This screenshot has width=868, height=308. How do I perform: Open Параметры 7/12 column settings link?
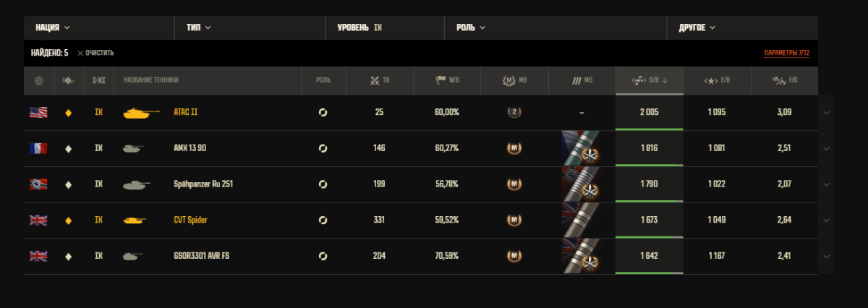click(786, 53)
